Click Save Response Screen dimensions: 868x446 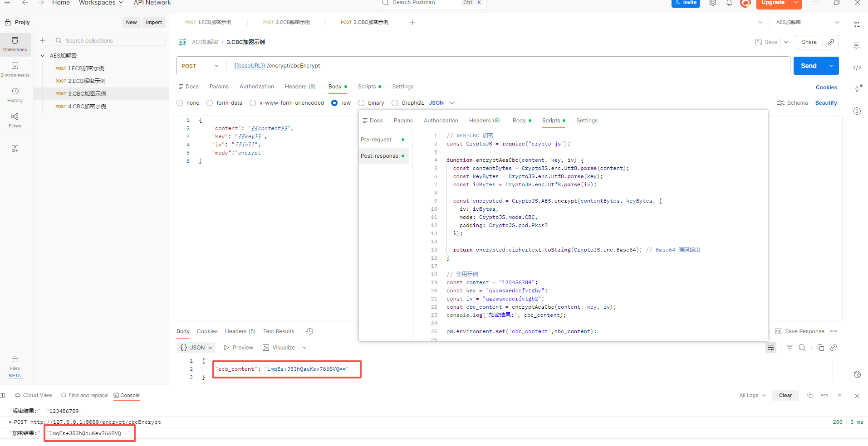pos(799,331)
